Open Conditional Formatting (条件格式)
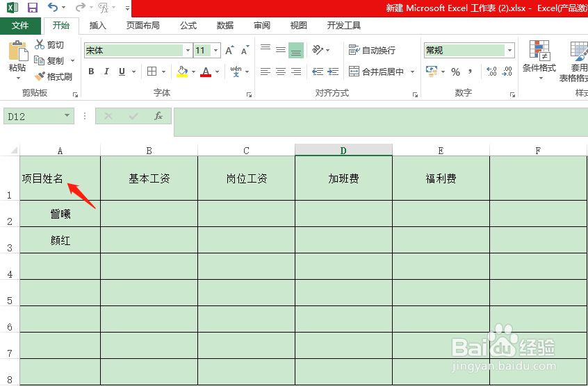The height and width of the screenshot is (386, 588). 539,60
